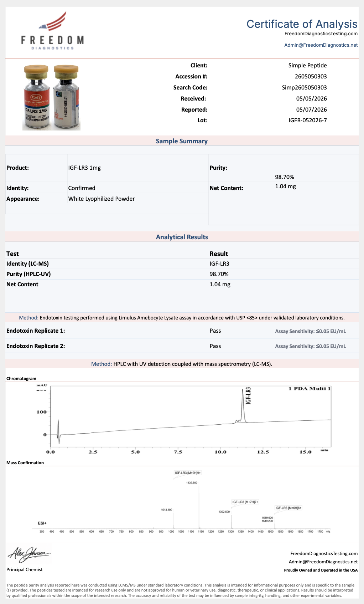
Task: Select the client name Simple Peptide
Action: click(308, 66)
